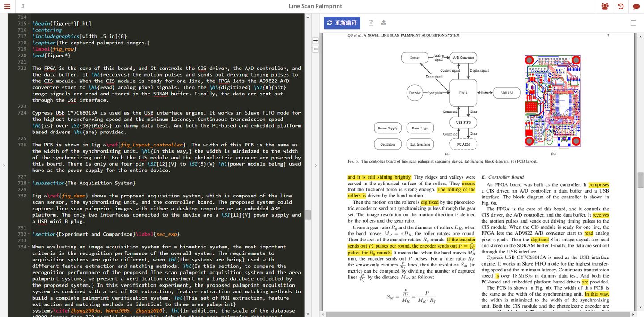
Task: Click the Encoder circle in the diagram
Action: pos(415,93)
